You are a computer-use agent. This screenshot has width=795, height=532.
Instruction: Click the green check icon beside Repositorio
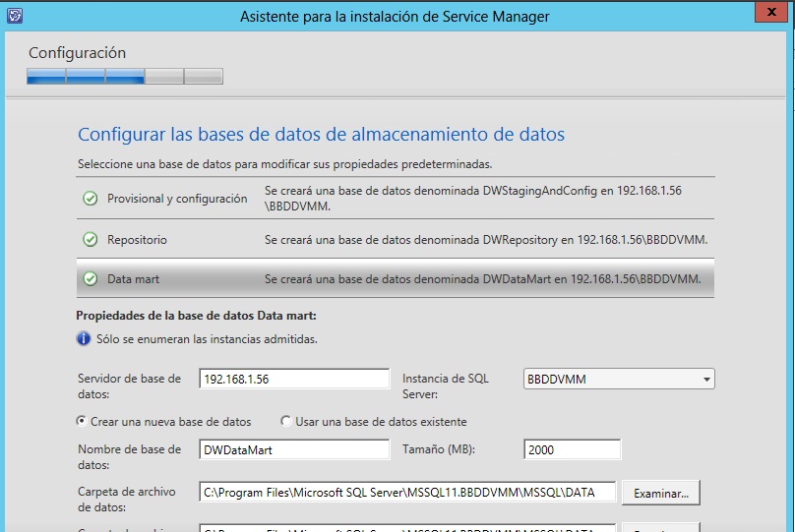click(91, 239)
